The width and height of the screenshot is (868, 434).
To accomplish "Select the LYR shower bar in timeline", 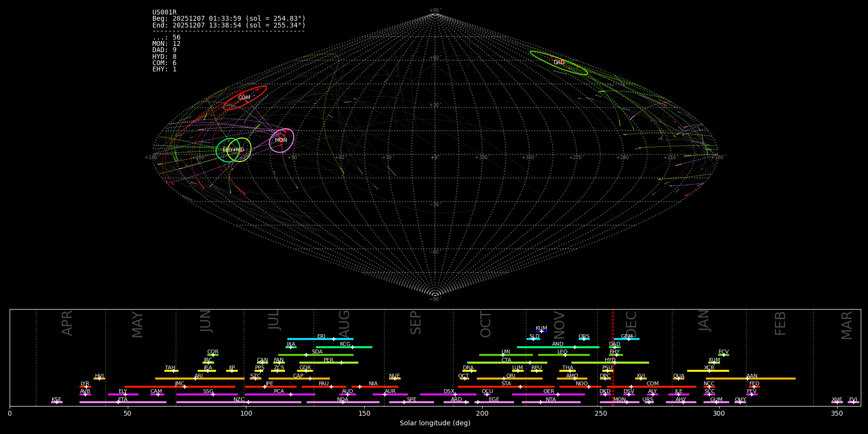I will coord(85,387).
